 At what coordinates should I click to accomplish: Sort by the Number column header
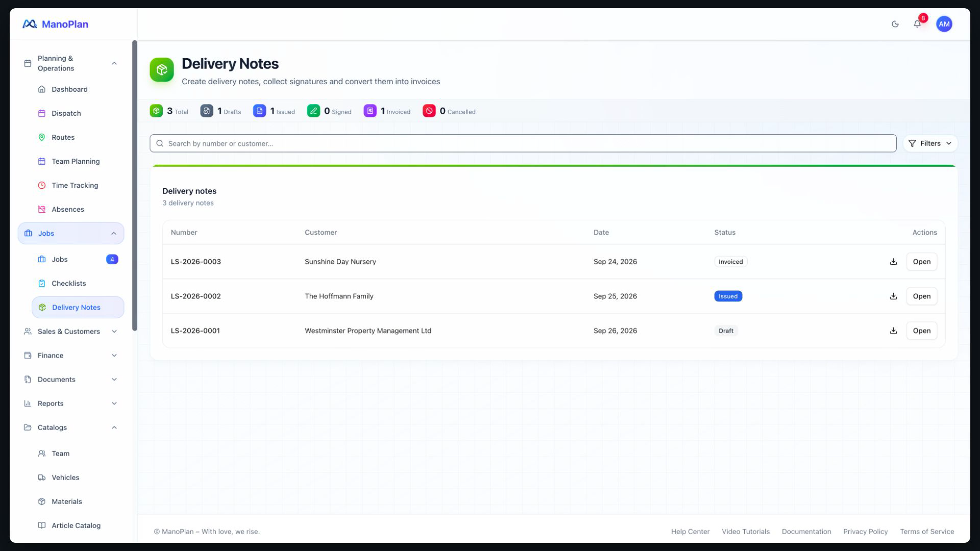coord(184,232)
